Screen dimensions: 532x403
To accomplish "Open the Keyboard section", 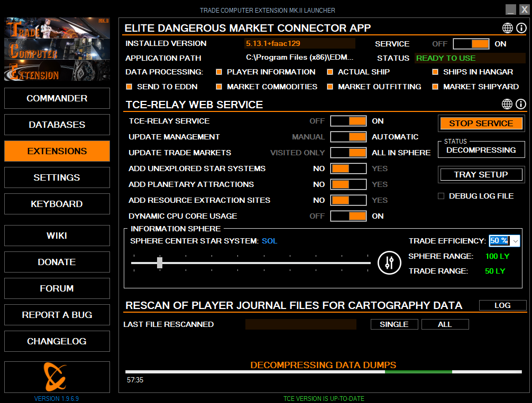I will [57, 204].
